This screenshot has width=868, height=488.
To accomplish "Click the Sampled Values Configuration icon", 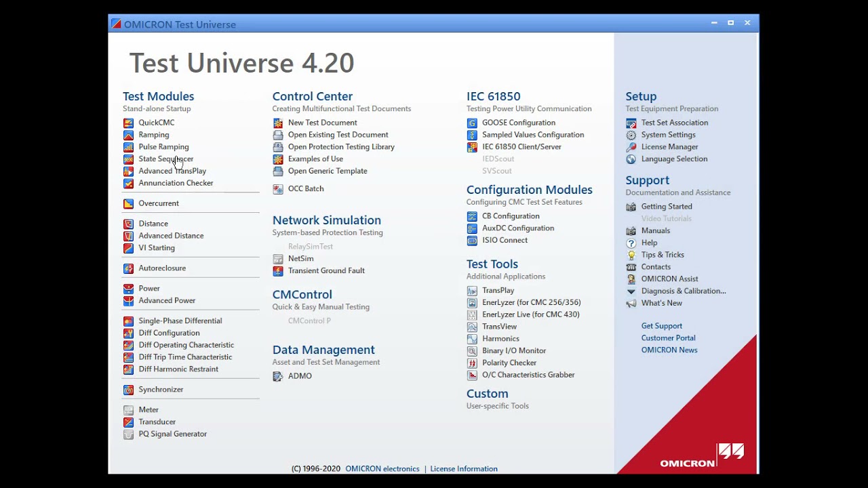I will pos(472,136).
